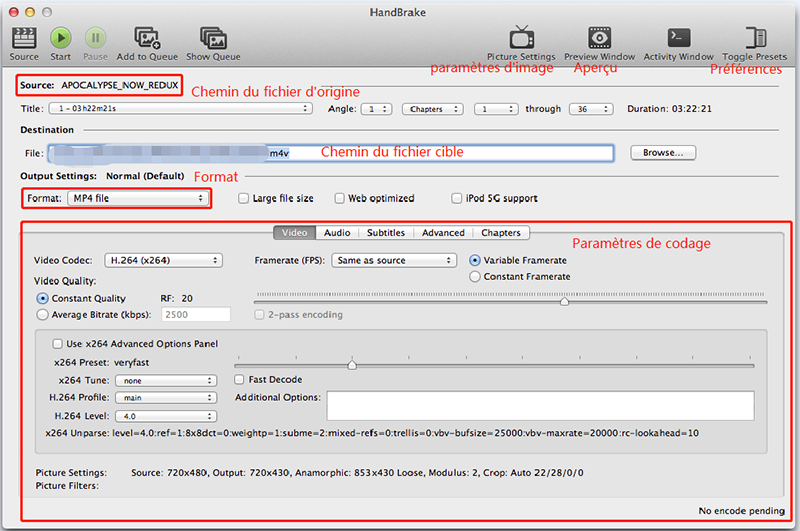
Task: Open the H.264 Level dropdown 4.0
Action: pyautogui.click(x=166, y=416)
